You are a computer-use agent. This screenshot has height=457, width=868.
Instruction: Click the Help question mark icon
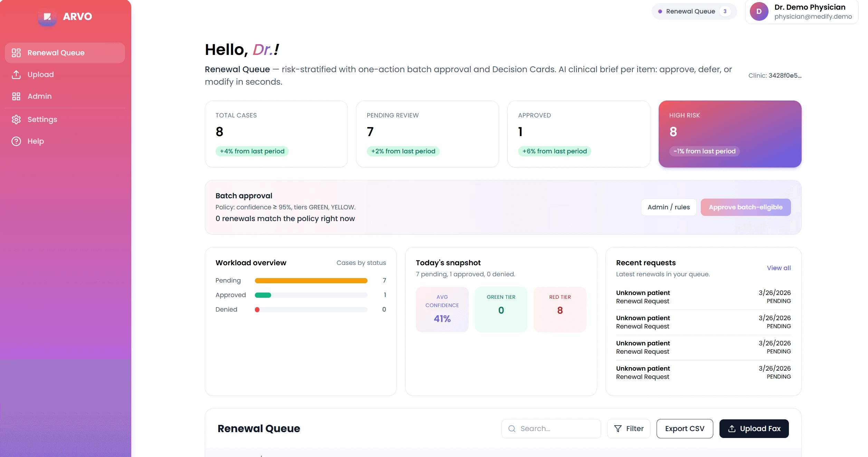click(x=16, y=141)
